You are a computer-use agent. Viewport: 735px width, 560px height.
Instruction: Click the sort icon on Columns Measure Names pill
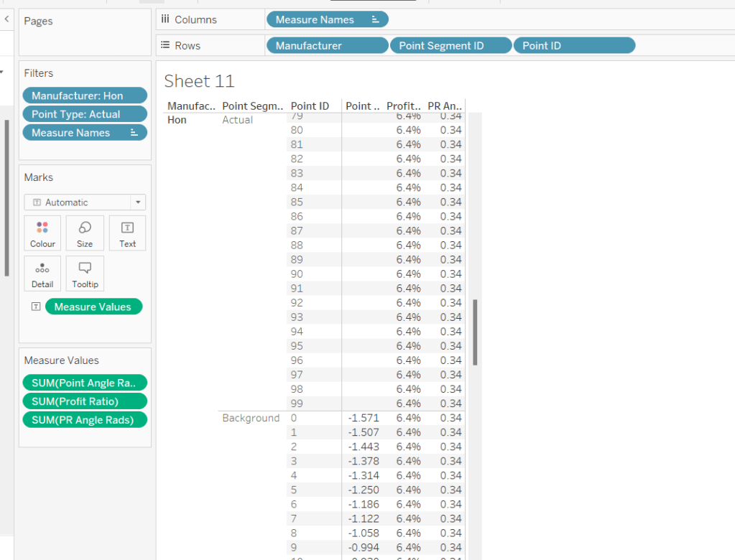[x=376, y=20]
